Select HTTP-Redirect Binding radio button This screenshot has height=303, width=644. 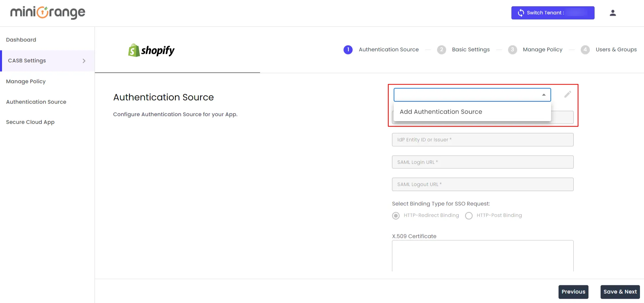coord(396,216)
